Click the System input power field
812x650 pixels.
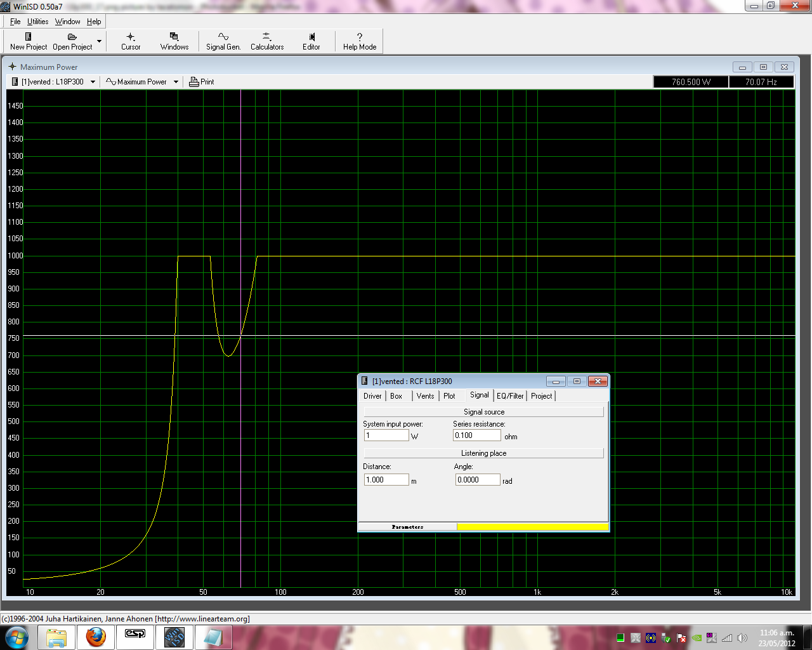386,435
